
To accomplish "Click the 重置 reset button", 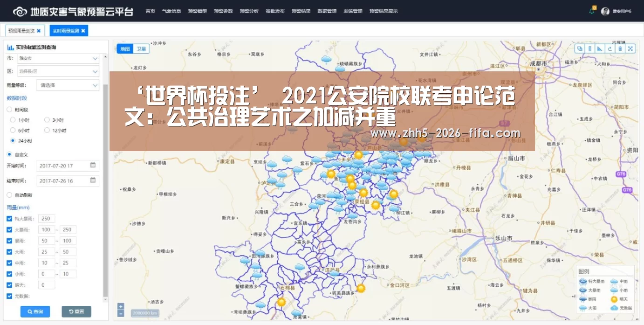I will click(x=76, y=311).
